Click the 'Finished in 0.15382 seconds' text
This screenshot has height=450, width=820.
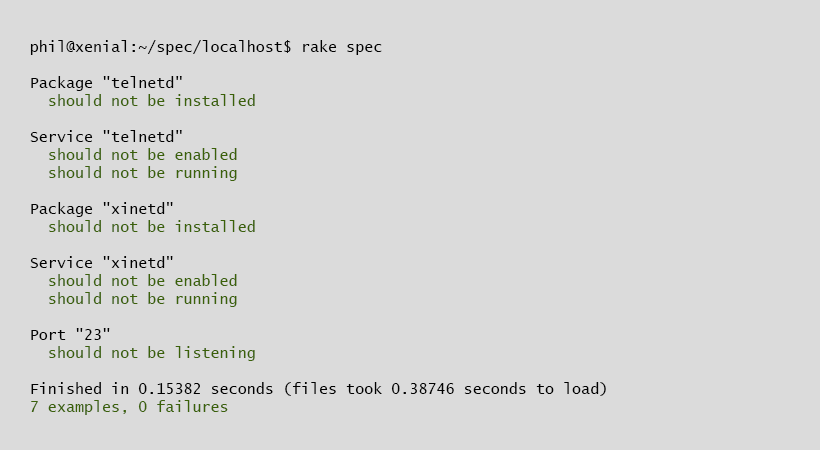(152, 389)
